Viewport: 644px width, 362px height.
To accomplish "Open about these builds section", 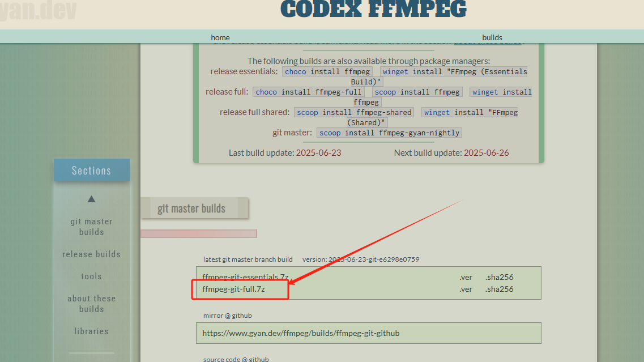I will pyautogui.click(x=91, y=304).
